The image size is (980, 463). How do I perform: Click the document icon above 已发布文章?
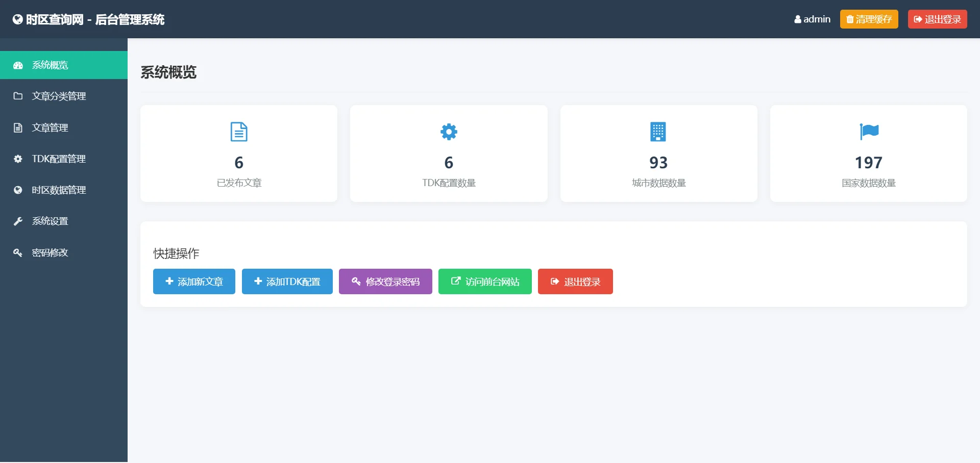pyautogui.click(x=239, y=132)
